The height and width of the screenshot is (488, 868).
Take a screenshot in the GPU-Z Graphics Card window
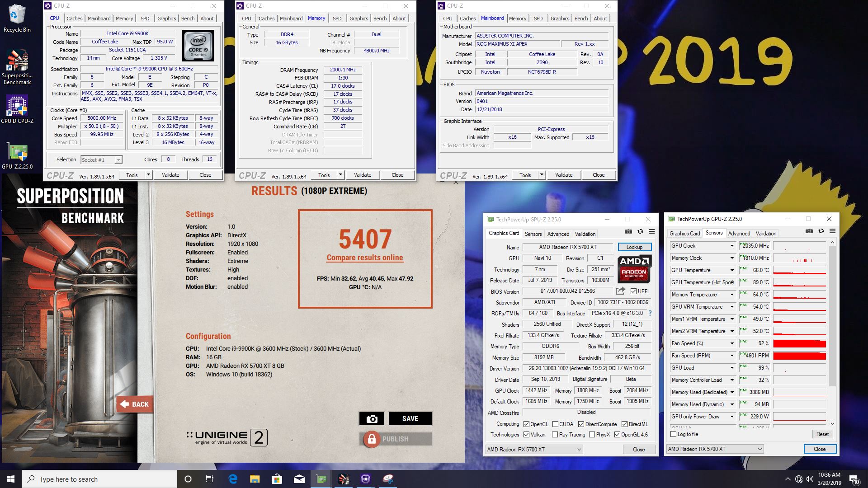[628, 231]
